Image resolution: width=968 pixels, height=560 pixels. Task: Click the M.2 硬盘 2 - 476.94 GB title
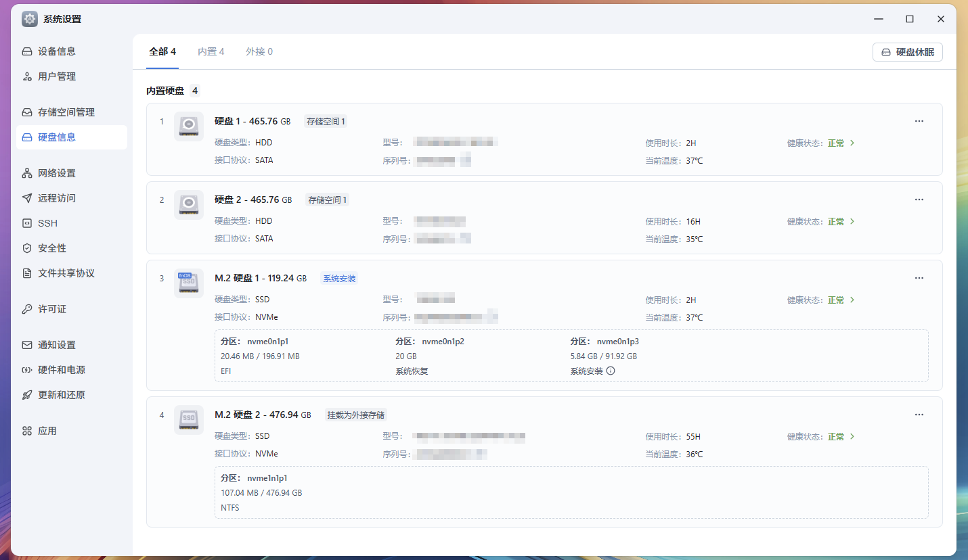(263, 415)
